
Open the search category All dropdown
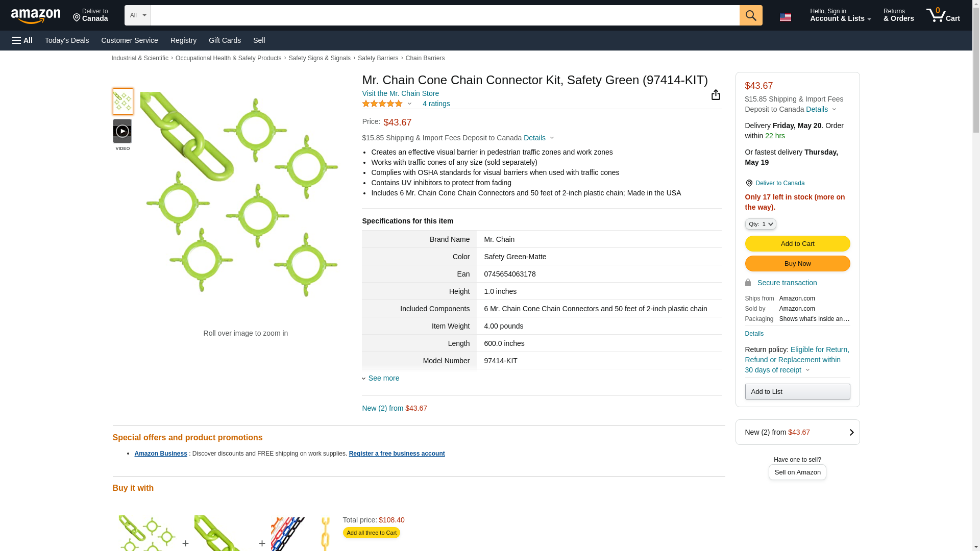click(x=137, y=15)
